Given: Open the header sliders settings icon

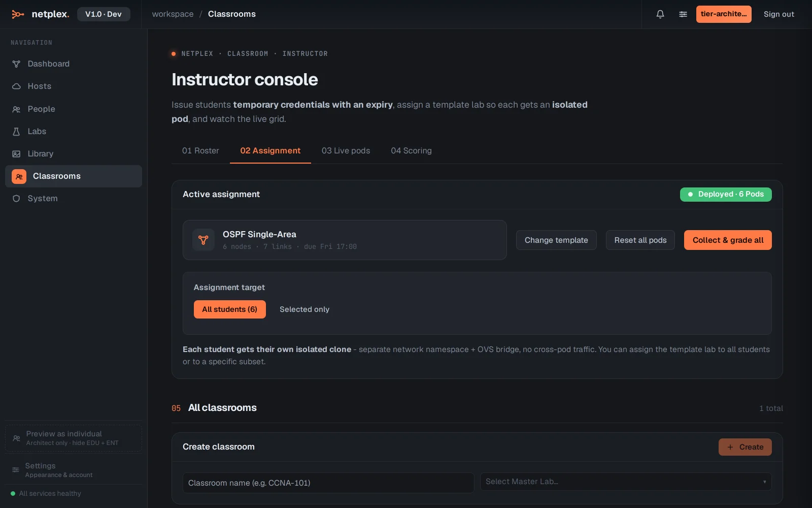Looking at the screenshot, I should tap(683, 14).
